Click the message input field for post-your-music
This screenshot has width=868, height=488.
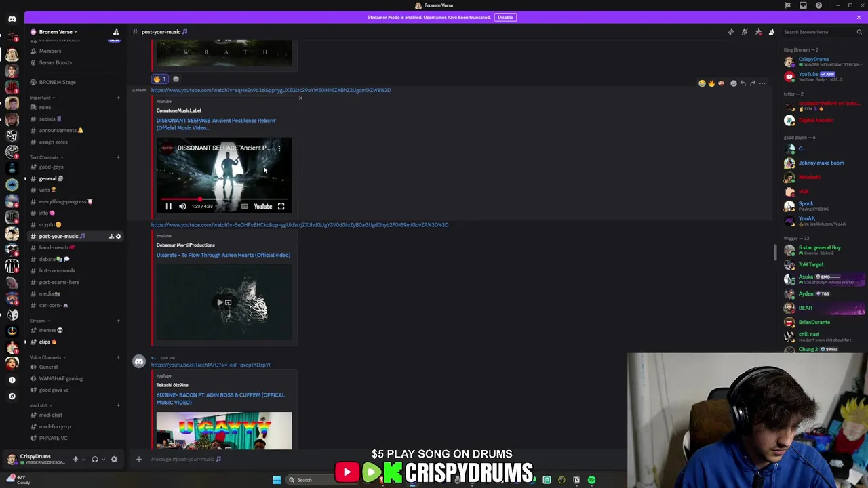387,460
